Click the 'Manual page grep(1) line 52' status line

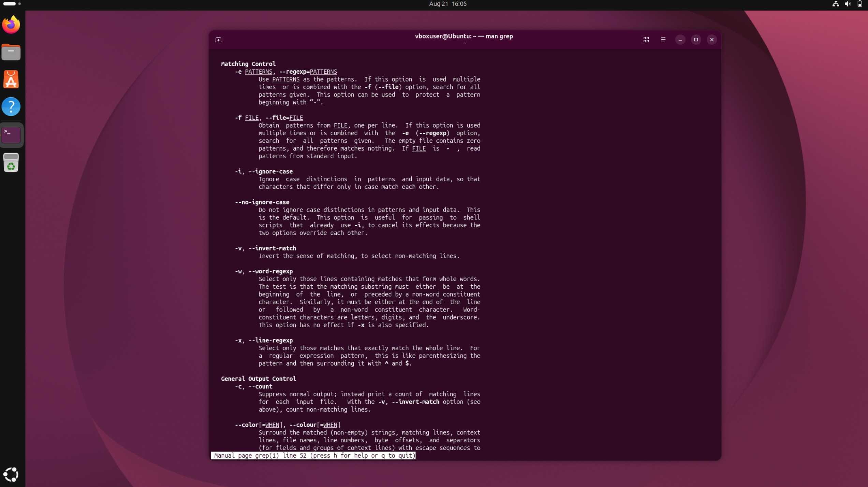[x=313, y=456]
